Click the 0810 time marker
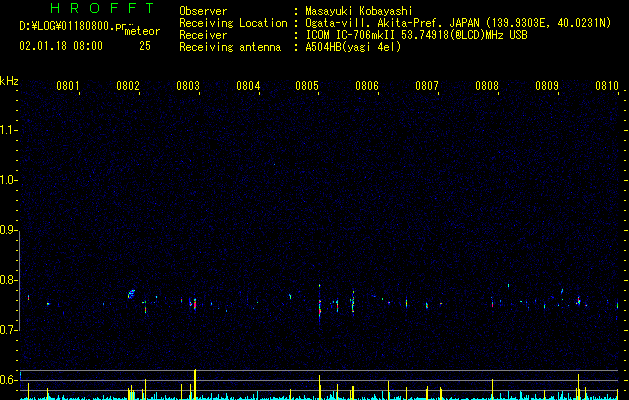Viewport: 629px width, 400px height. pos(607,85)
